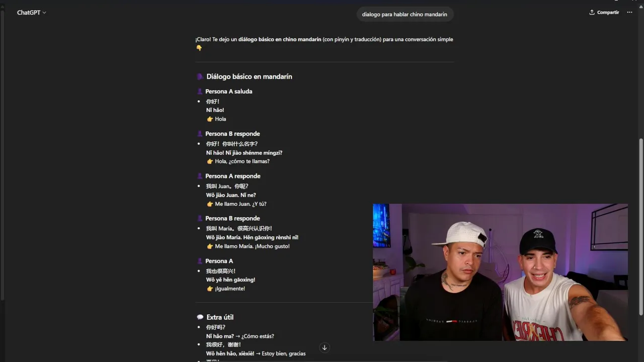Click the Chinese text 我也很高兴
Viewport: 644px width, 362px height.
[220, 271]
